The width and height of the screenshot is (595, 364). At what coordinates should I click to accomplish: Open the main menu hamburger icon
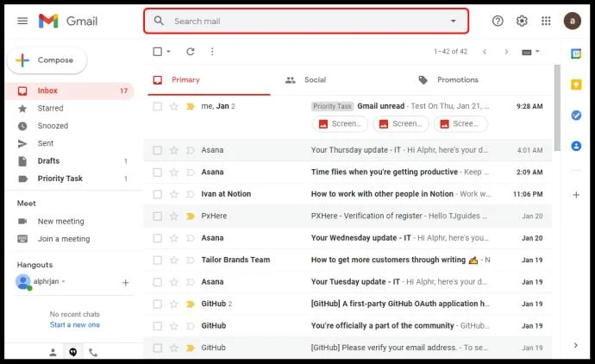(x=22, y=21)
